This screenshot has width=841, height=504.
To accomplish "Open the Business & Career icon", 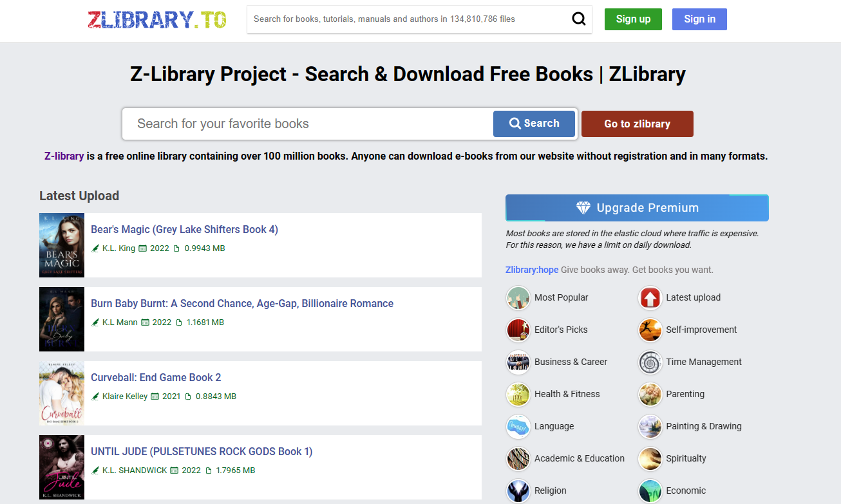I will (518, 362).
